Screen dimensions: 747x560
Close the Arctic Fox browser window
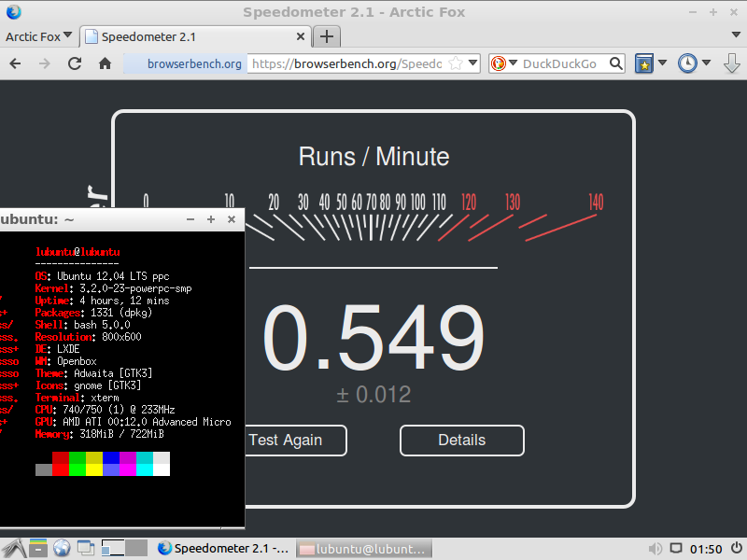click(734, 12)
